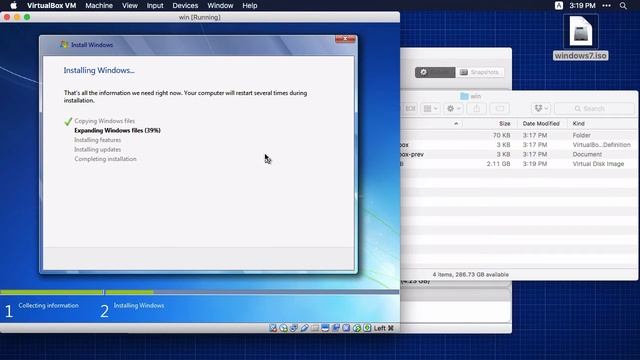Click the menu bar clock showing 3:19 PM
The image size is (640, 360).
point(582,6)
